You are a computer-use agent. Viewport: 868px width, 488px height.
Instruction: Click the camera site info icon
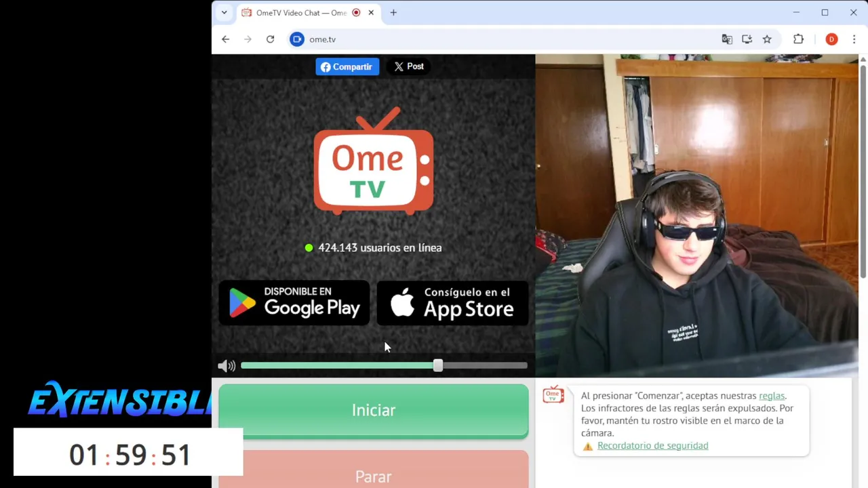point(296,39)
